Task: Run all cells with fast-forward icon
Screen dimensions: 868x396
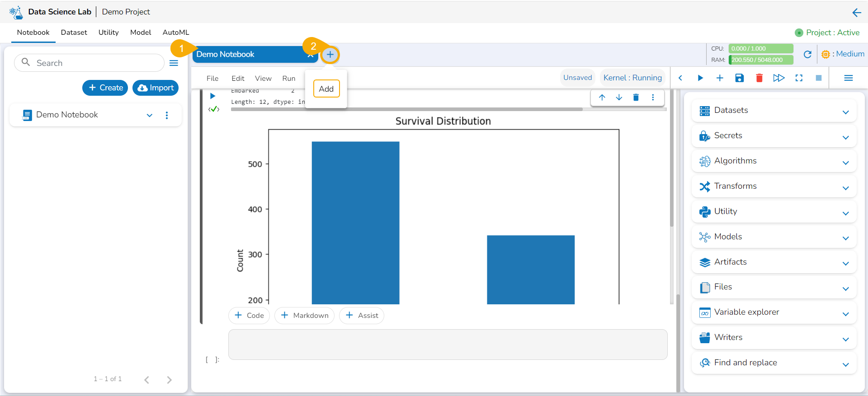Action: point(778,78)
